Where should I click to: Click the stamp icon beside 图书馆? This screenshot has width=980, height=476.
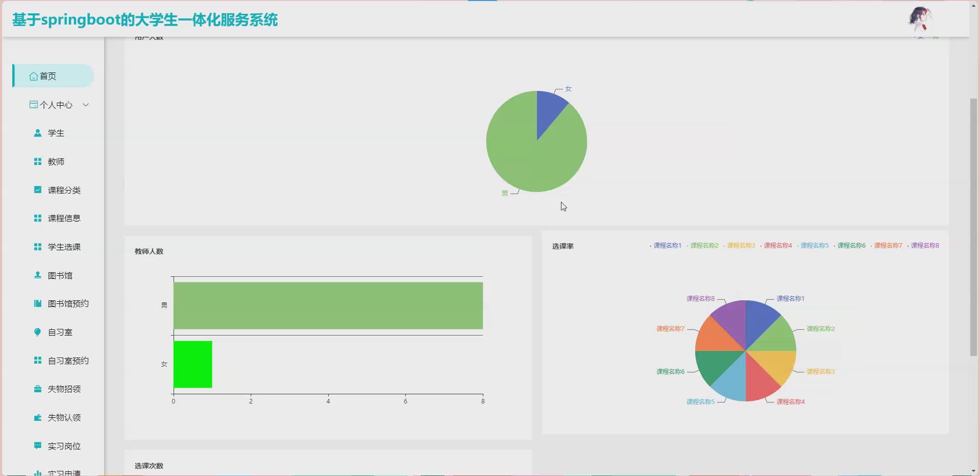37,275
